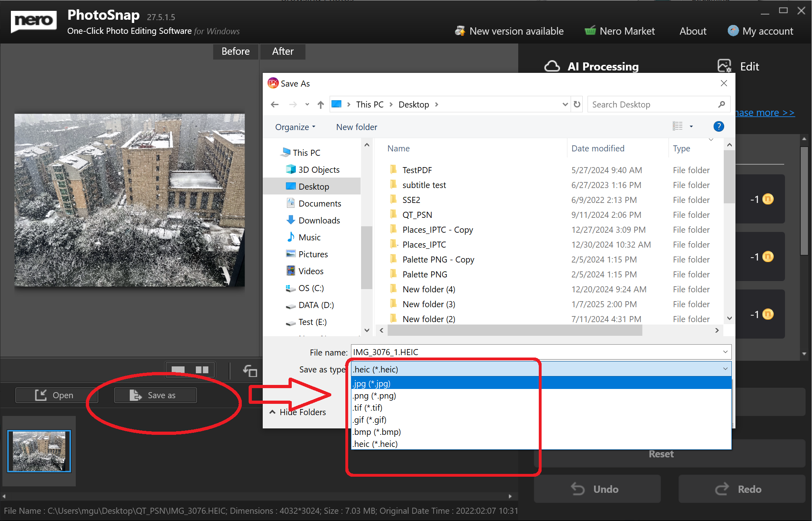The width and height of the screenshot is (812, 521).
Task: Switch to single image view mode
Action: click(178, 370)
